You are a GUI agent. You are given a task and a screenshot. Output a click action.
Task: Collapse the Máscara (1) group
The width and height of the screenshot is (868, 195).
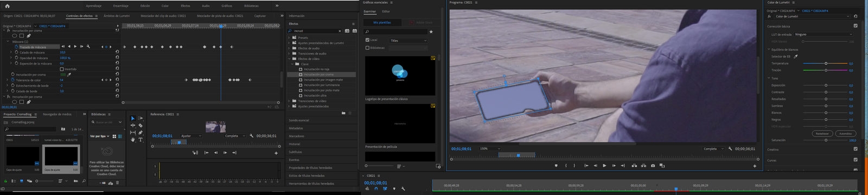[8, 42]
